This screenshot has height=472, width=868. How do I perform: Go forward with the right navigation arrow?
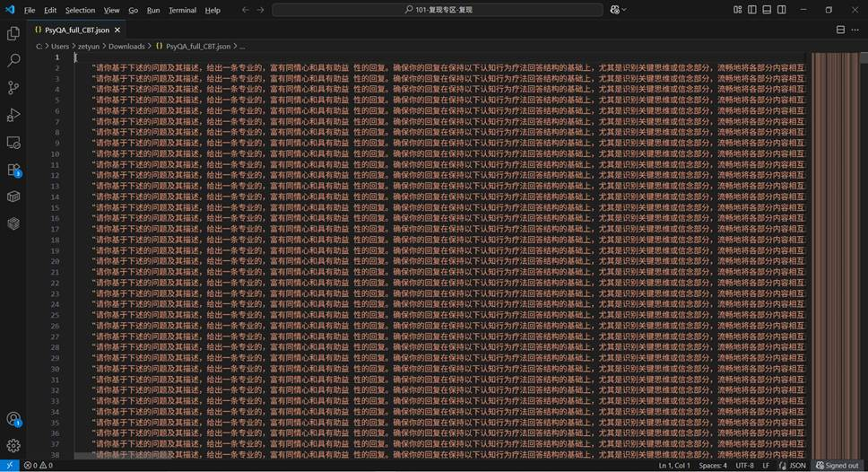pyautogui.click(x=260, y=10)
